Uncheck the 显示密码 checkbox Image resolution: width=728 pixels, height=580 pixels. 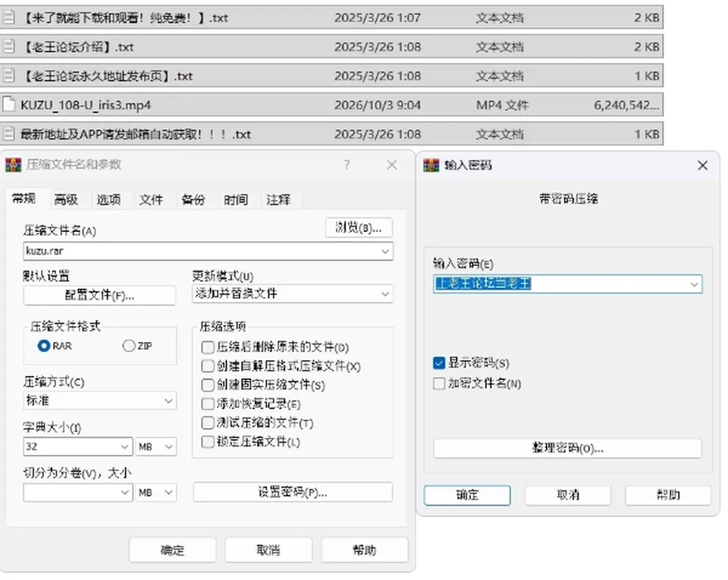pyautogui.click(x=439, y=363)
